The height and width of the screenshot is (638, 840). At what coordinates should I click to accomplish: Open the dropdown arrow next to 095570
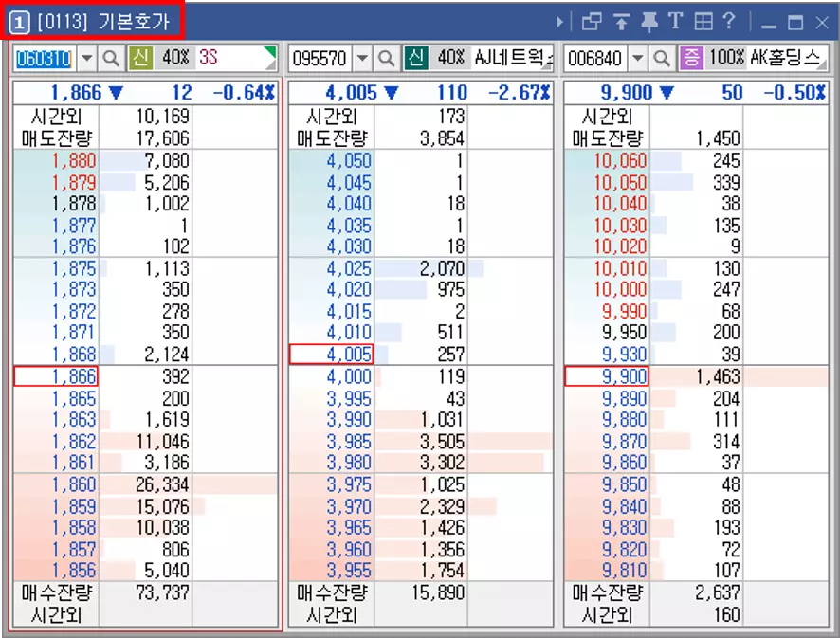(363, 58)
